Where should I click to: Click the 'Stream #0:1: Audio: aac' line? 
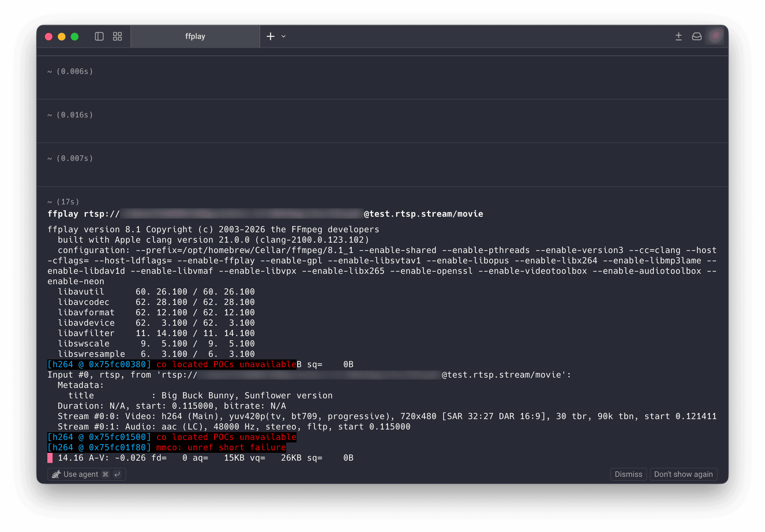pyautogui.click(x=234, y=427)
